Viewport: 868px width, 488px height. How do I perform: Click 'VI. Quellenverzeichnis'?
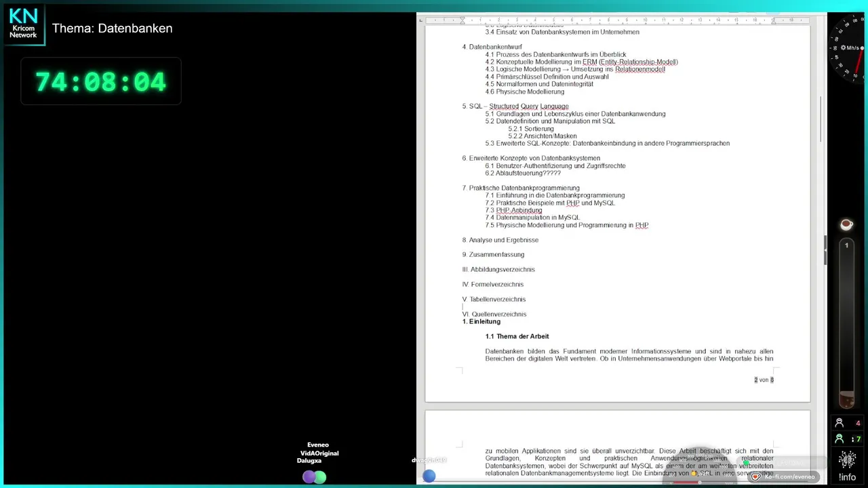click(494, 314)
